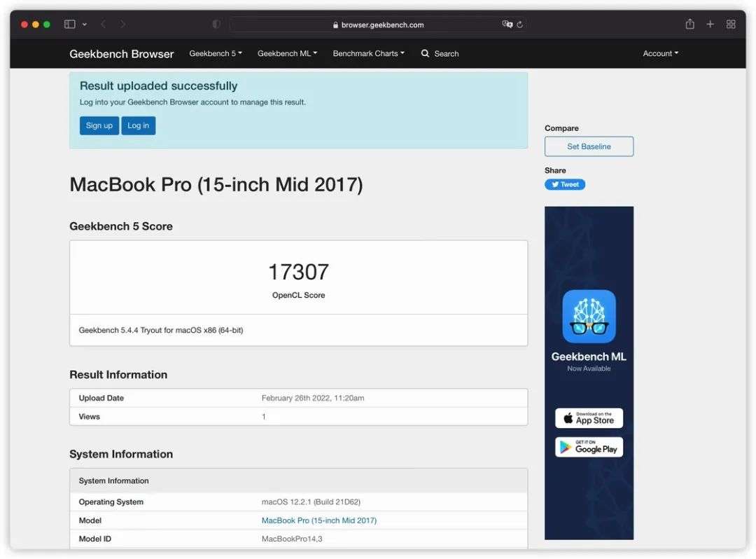Screen dimensions: 756x559
Task: Click the Views row label
Action: pos(89,417)
